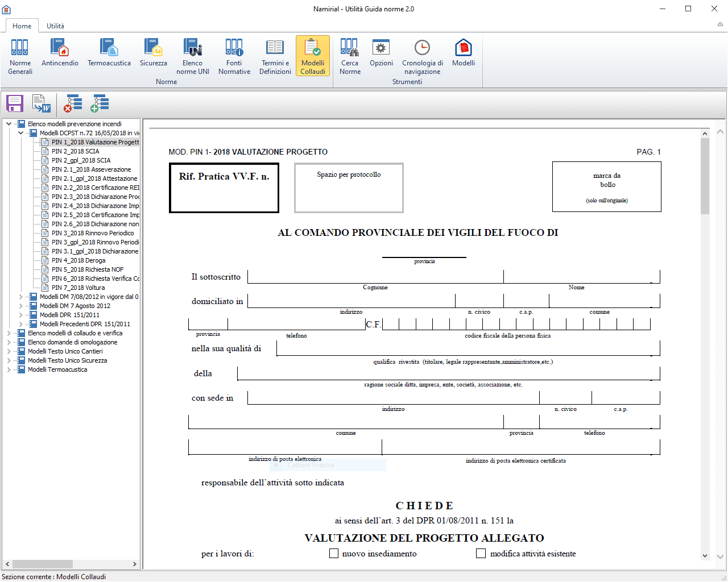Tick the nuovo insediamento checkbox
This screenshot has height=582, width=728.
[334, 553]
